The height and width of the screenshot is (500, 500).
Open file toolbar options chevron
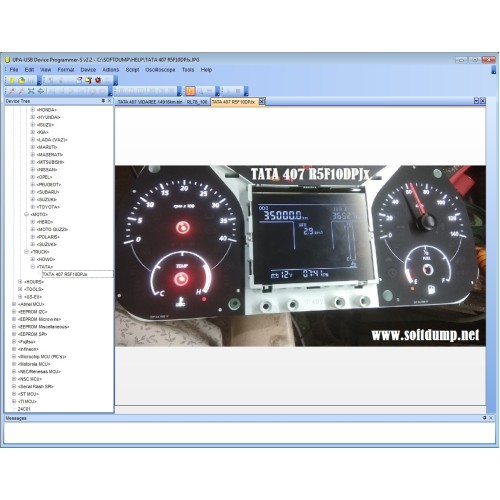click(x=39, y=81)
